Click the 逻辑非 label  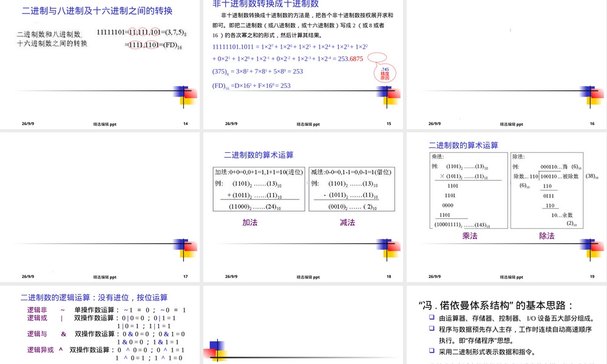pyautogui.click(x=37, y=310)
